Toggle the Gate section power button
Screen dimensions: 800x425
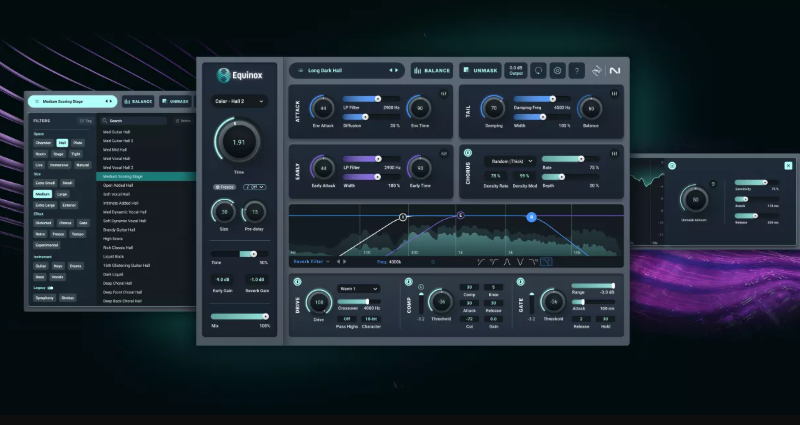[x=520, y=282]
